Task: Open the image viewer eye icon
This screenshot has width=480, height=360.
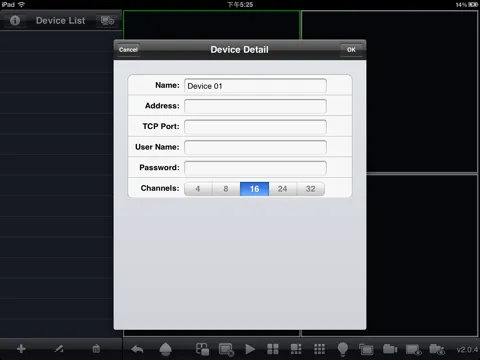Action: coord(414,350)
